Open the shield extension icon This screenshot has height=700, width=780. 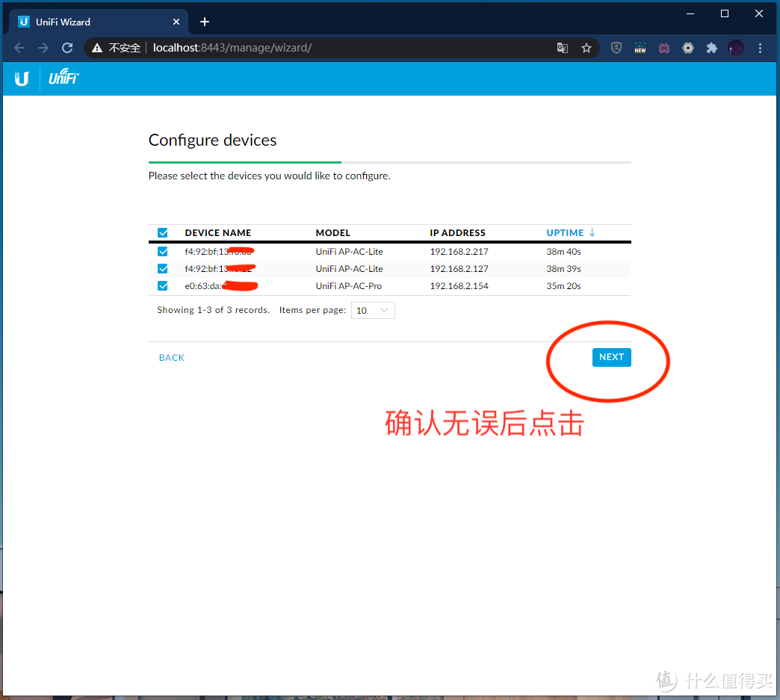pos(616,48)
